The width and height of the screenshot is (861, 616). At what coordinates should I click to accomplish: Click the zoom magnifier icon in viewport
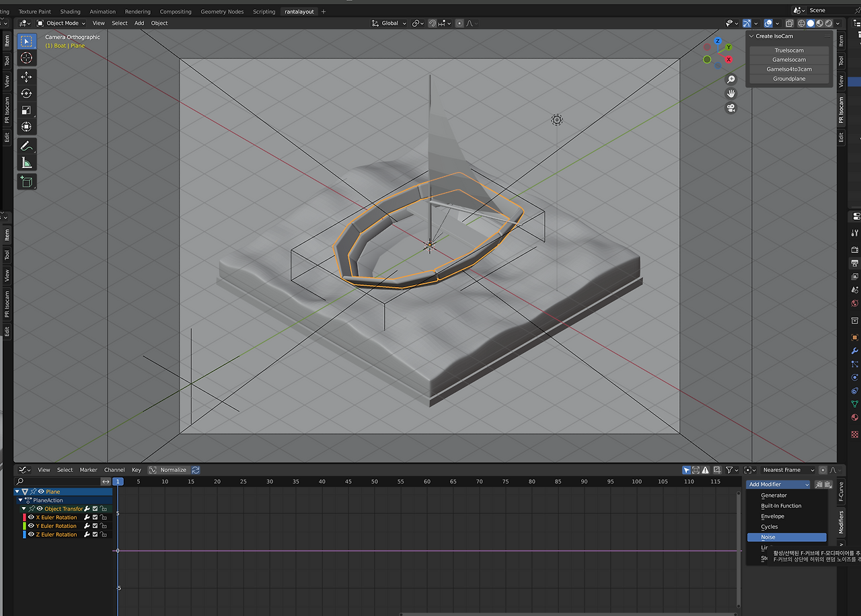[x=731, y=79]
